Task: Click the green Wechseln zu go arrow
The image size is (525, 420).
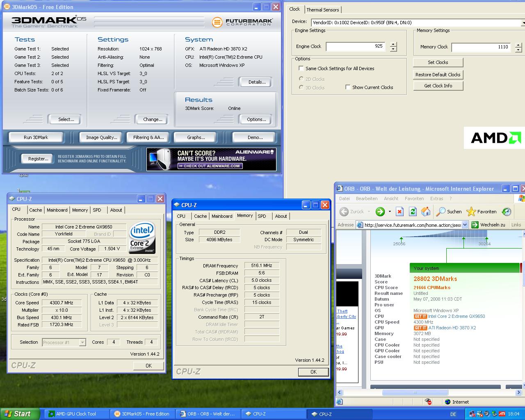Action: point(475,225)
